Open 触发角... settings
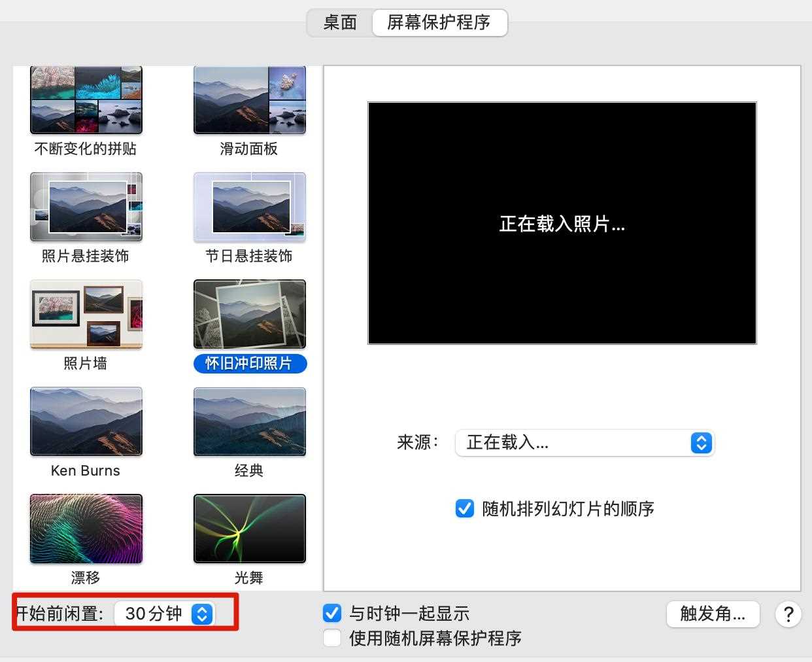The image size is (812, 662). pyautogui.click(x=713, y=614)
